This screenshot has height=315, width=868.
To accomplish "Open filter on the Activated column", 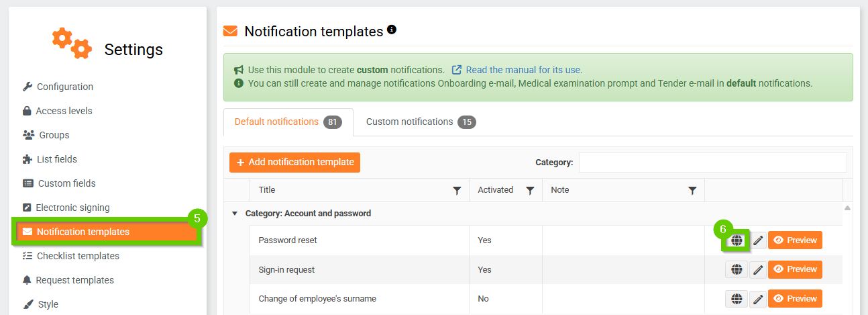I will (530, 191).
